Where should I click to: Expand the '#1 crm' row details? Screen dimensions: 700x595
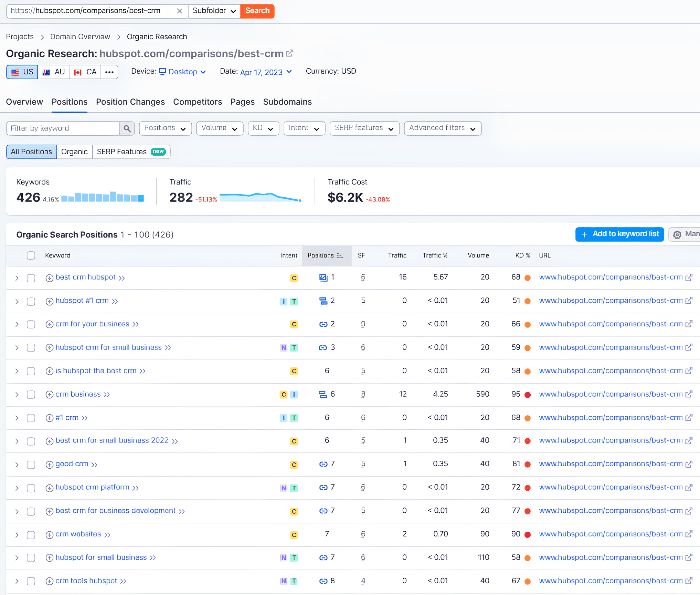pos(17,418)
